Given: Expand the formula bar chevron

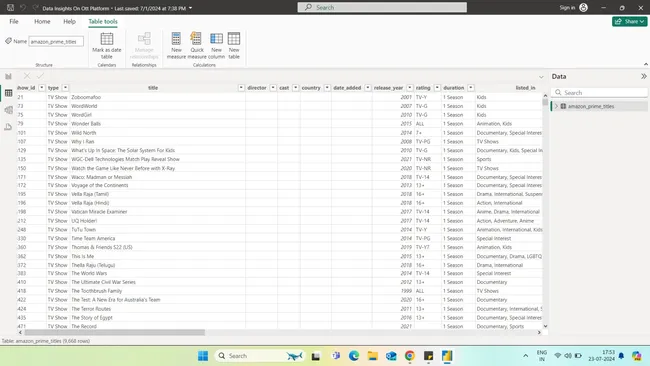Looking at the screenshot, I should click(x=541, y=77).
